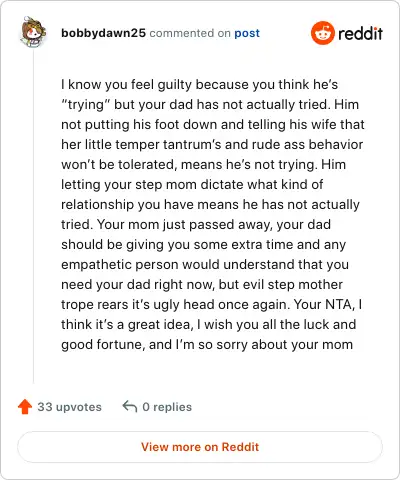
Task: Follow the blue "post" link
Action: (247, 33)
